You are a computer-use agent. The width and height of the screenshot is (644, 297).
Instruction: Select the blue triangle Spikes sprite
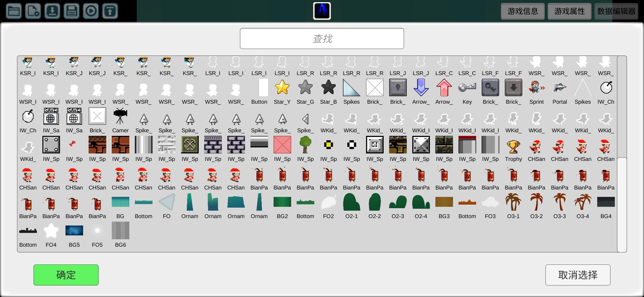[x=352, y=87]
